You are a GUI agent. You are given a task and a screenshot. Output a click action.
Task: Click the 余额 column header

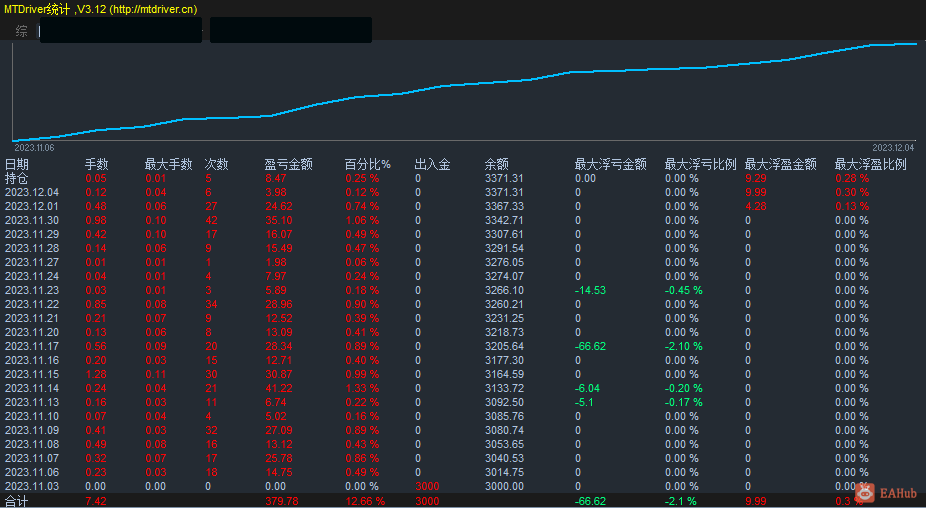pyautogui.click(x=497, y=164)
